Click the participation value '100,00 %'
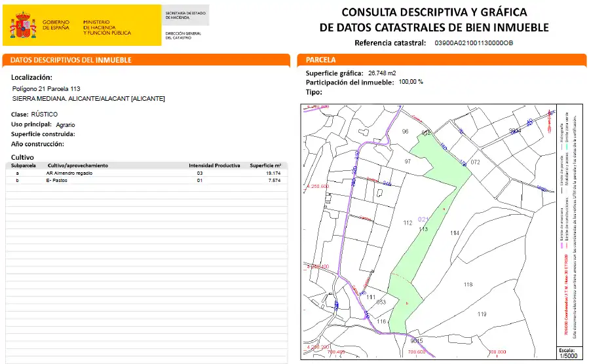589x364 pixels. point(411,82)
